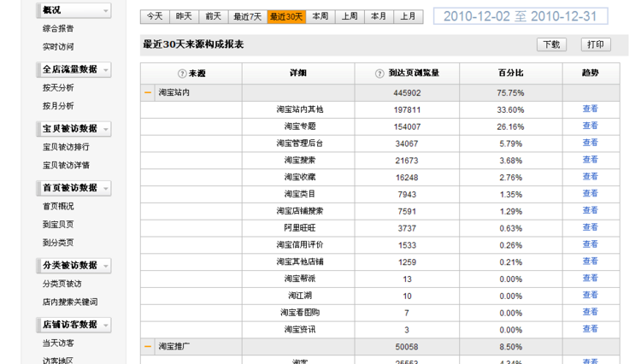View trend 查看 for 阿里旺旺 row
This screenshot has width=641, height=364.
[x=591, y=227]
